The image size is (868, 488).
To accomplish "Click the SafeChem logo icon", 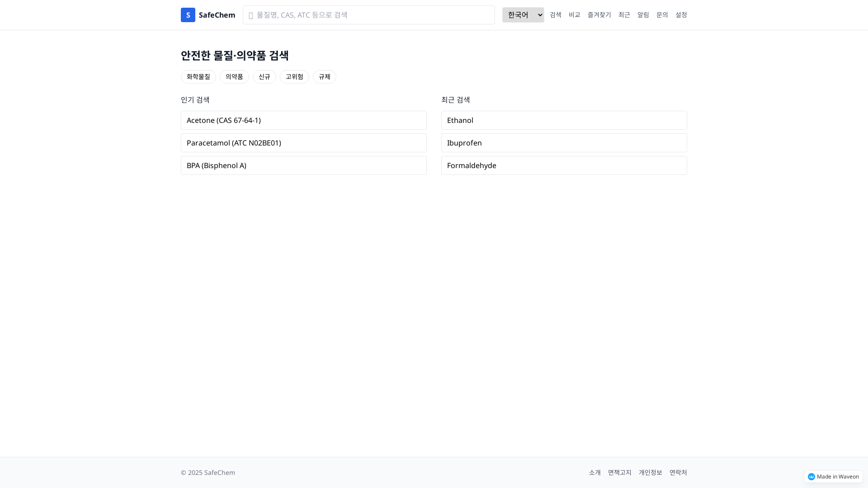I will [188, 15].
